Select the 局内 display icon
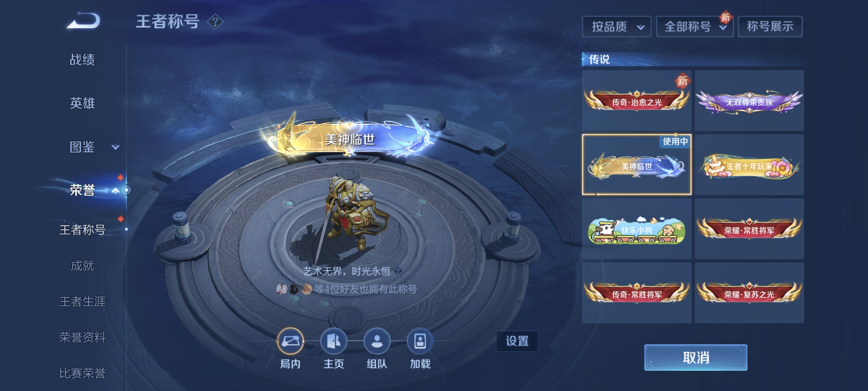This screenshot has height=391, width=868. (x=290, y=341)
